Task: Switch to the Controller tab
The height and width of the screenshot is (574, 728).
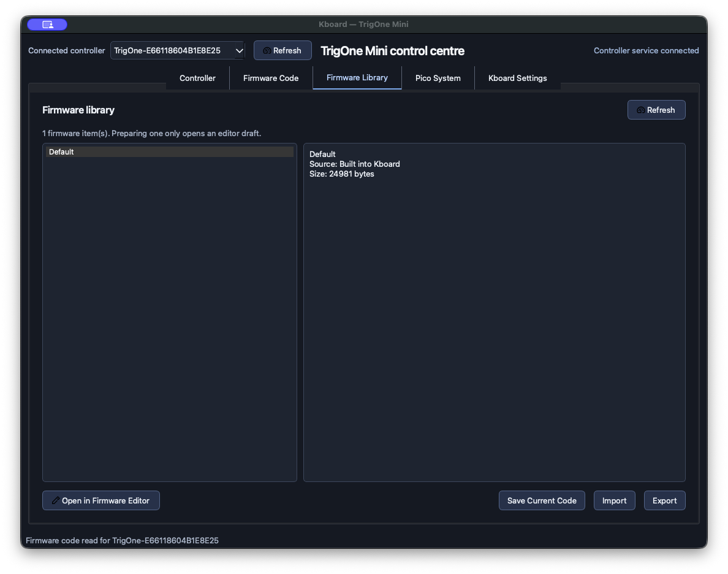Action: (197, 78)
